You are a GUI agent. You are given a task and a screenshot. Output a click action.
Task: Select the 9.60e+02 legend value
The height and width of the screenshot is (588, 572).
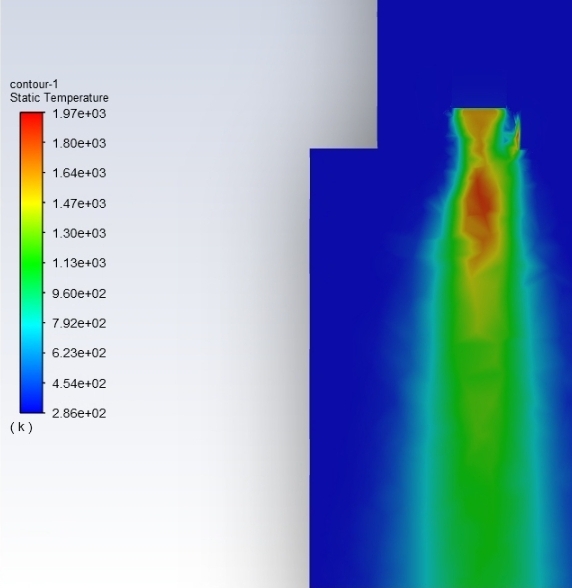pos(79,293)
